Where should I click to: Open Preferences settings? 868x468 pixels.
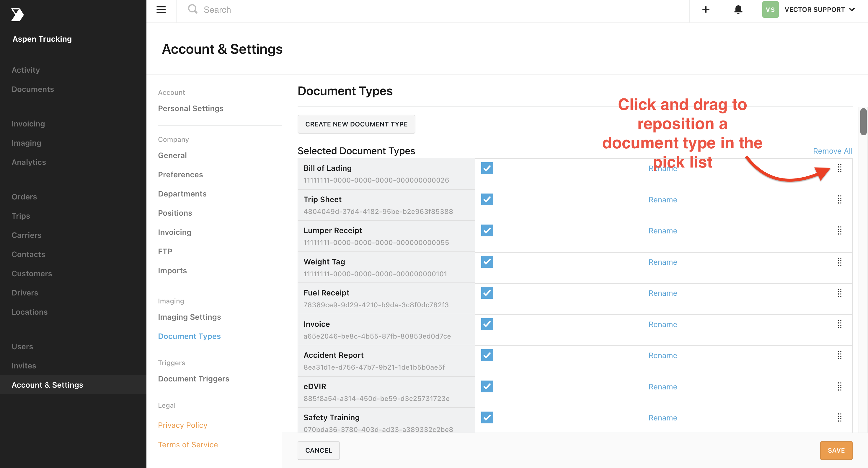tap(181, 175)
